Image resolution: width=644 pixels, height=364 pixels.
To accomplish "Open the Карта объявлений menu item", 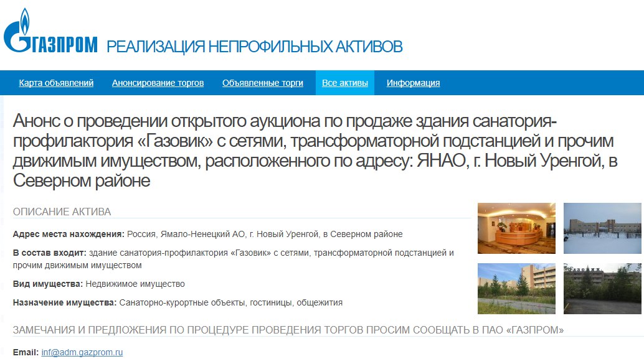I will click(56, 83).
